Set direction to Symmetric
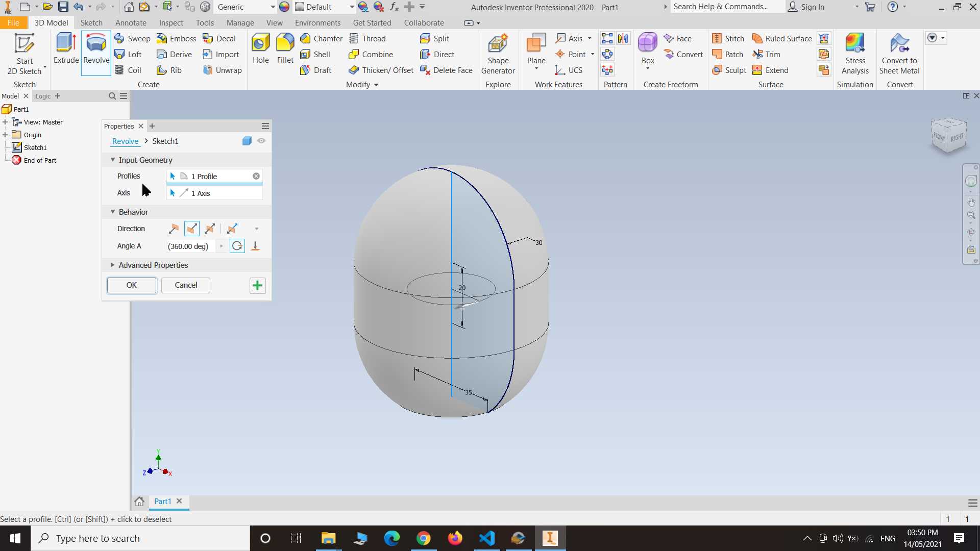 pos(210,229)
